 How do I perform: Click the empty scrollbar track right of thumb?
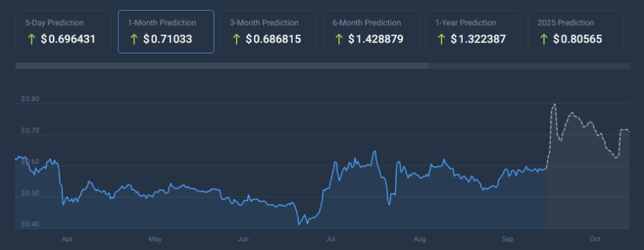[x=529, y=66]
